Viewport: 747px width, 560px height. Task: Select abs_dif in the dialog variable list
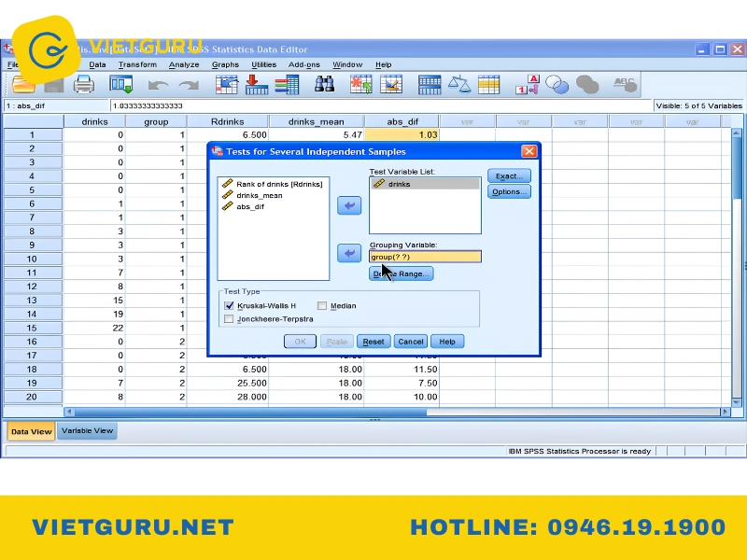244,206
